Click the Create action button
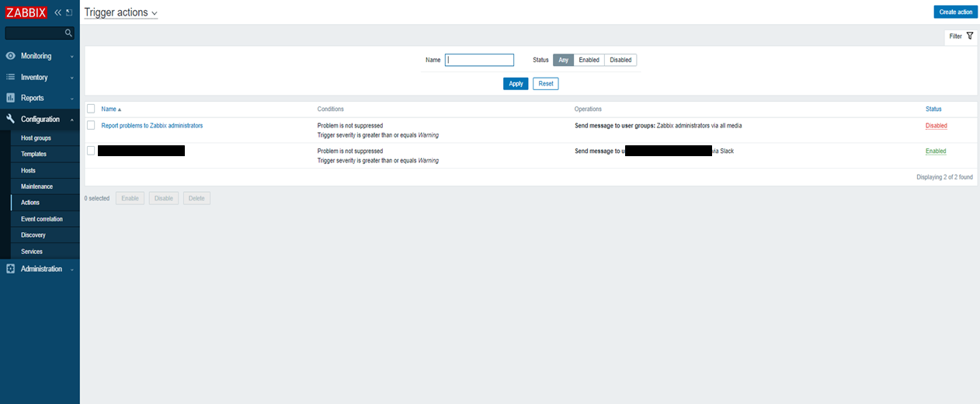The width and height of the screenshot is (980, 404). [955, 12]
